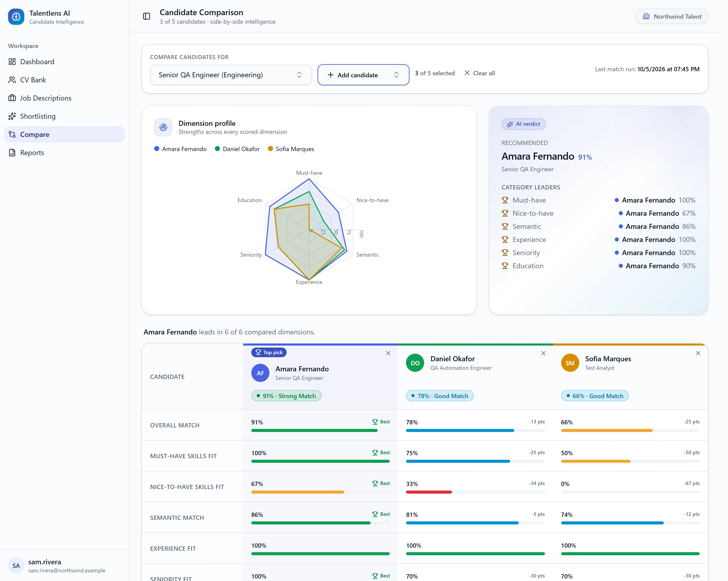Image resolution: width=728 pixels, height=581 pixels.
Task: Click the Must-have trophy icon
Action: coord(505,200)
